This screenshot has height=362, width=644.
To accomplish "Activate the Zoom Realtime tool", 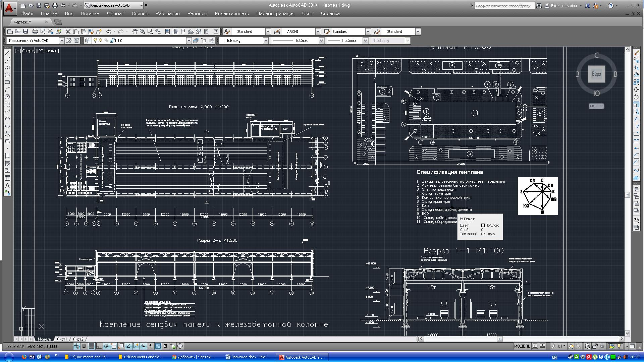I will click(143, 32).
